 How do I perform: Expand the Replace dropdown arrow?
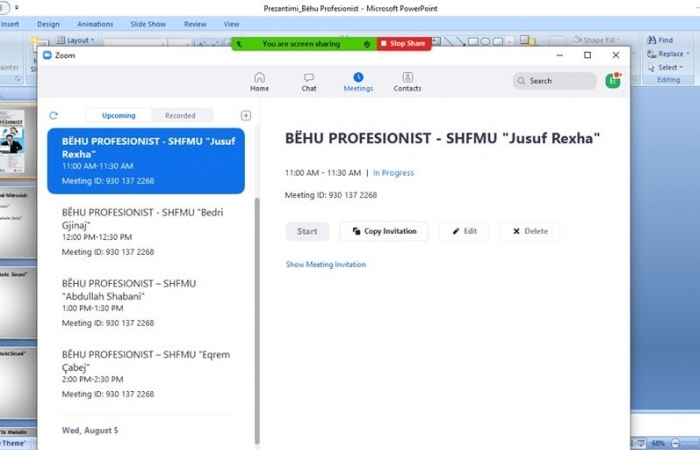688,54
